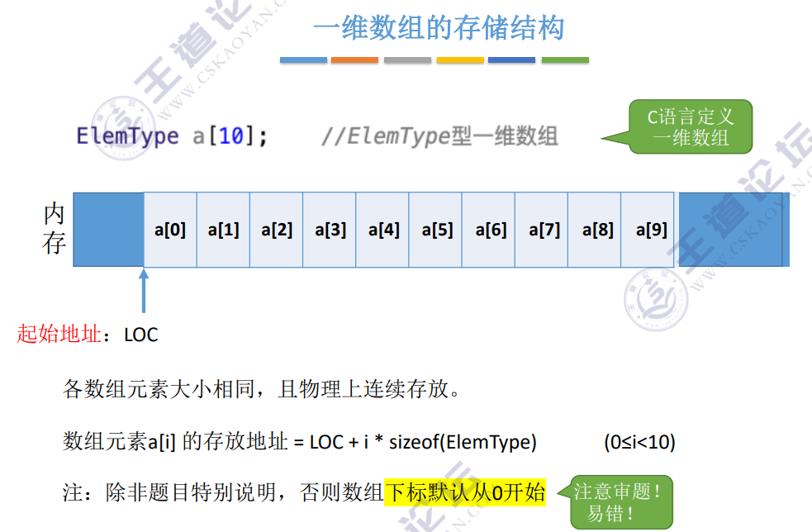
Task: Click the blue up arrow pointing at a[0]
Action: [x=144, y=291]
